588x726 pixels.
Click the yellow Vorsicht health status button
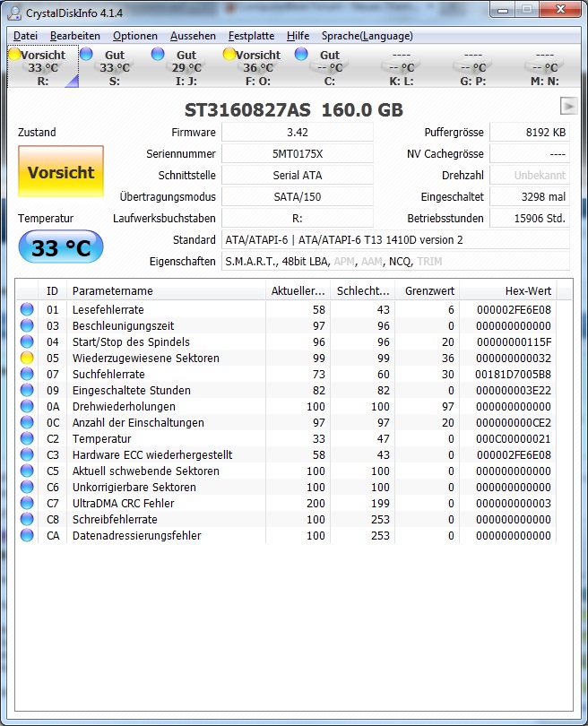(x=61, y=171)
